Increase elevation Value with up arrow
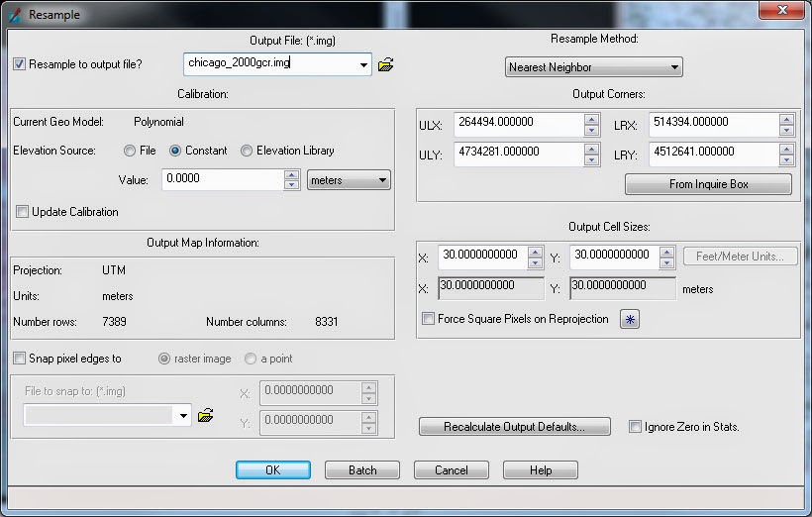The height and width of the screenshot is (517, 812). 291,175
